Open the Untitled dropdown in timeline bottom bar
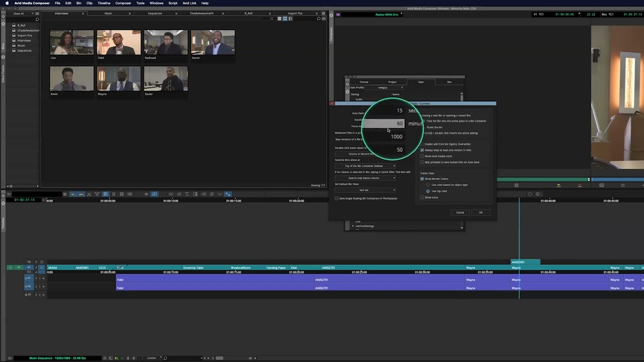Screen dimensions: 644x362 pos(152,358)
